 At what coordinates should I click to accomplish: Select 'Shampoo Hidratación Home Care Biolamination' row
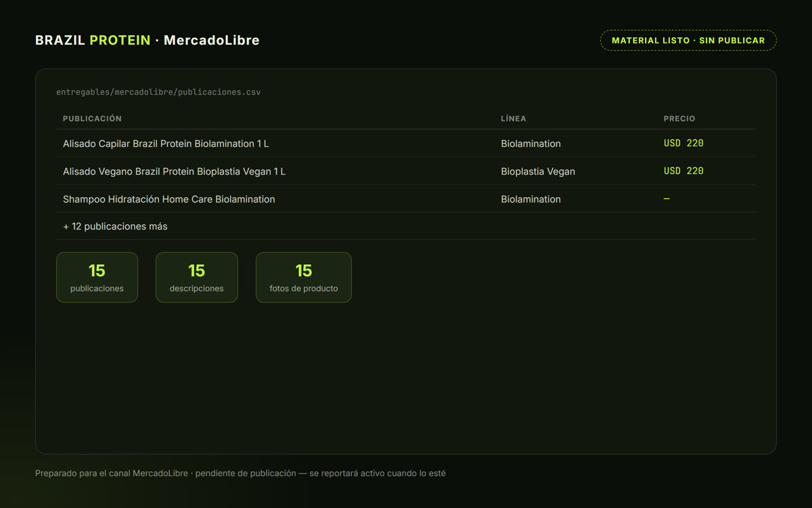[x=406, y=199]
